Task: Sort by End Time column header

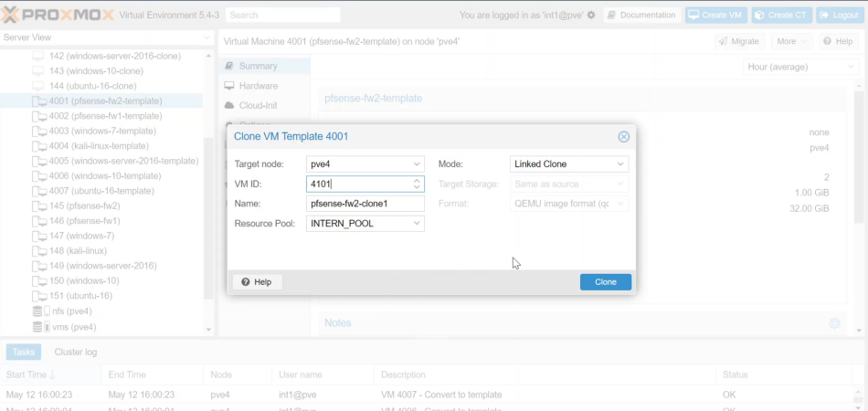Action: 153,374
